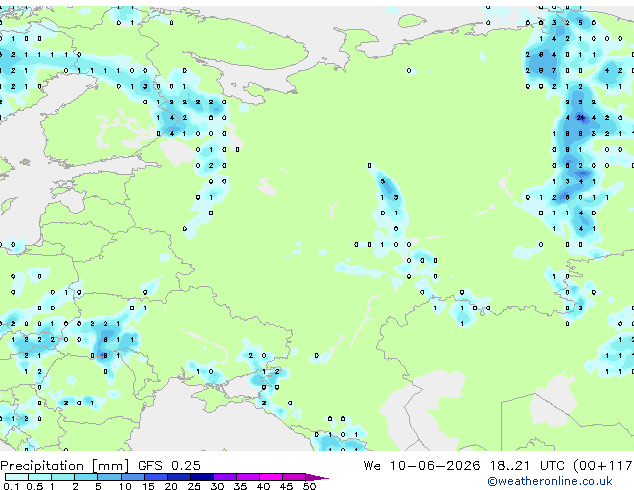Click the legend label '0.1'
634x490 pixels.
pos(11,486)
